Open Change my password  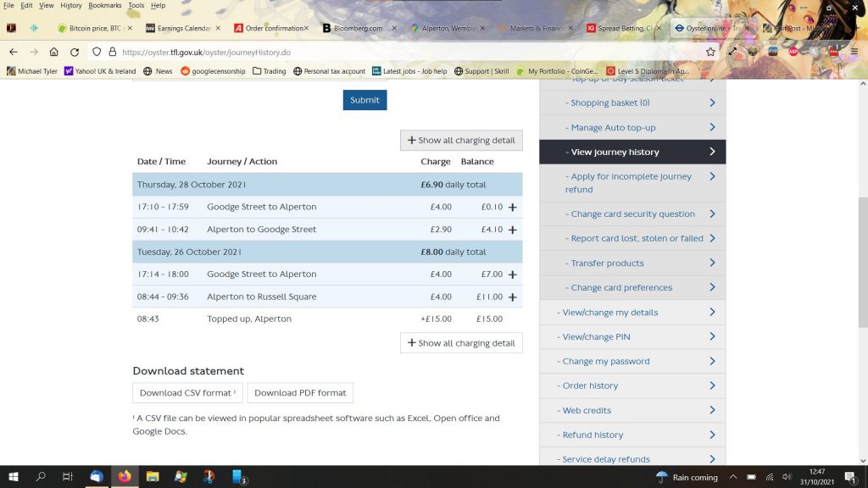[632, 361]
